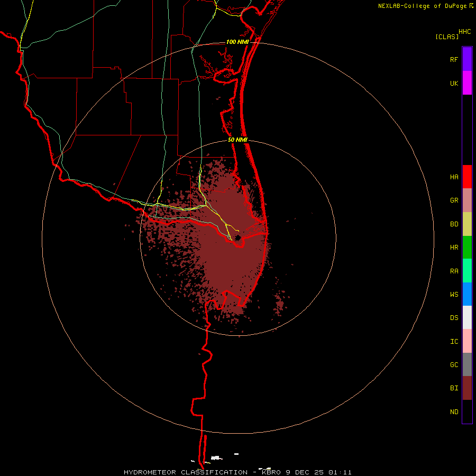476x476 pixels.
Task: Click the 01:11 timestamp text
Action: 341,472
